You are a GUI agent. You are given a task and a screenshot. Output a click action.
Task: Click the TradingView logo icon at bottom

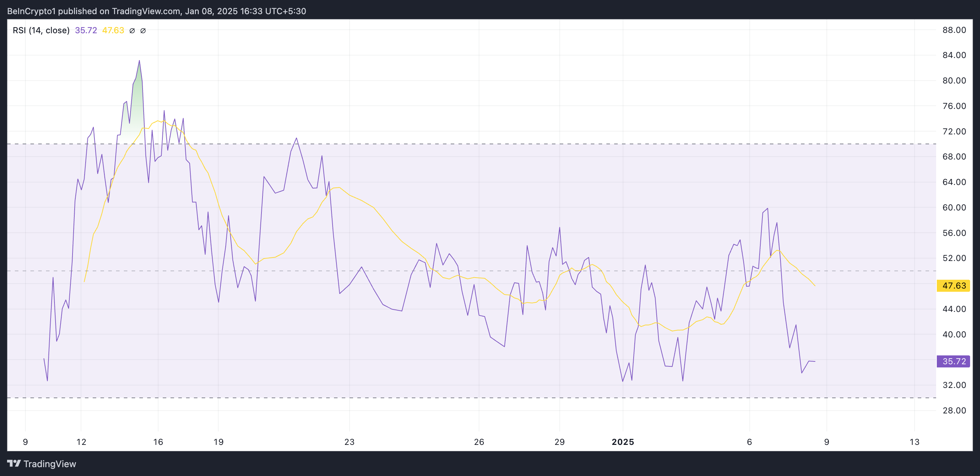14,464
